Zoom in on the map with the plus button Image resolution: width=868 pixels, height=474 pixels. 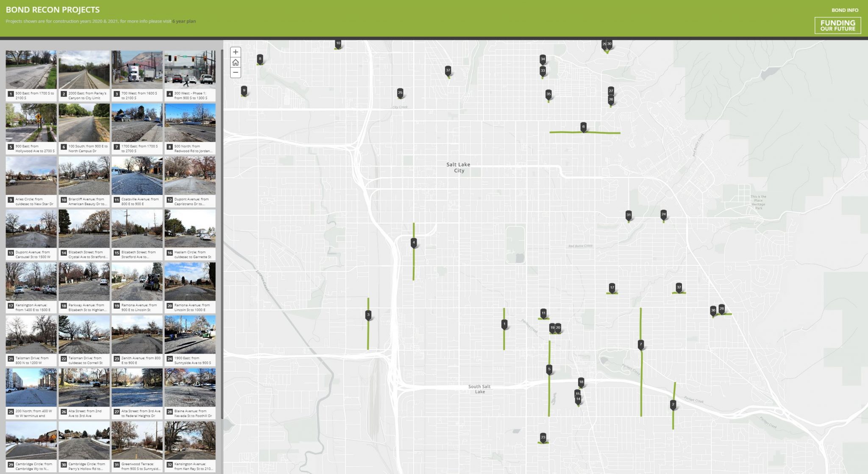click(x=236, y=52)
